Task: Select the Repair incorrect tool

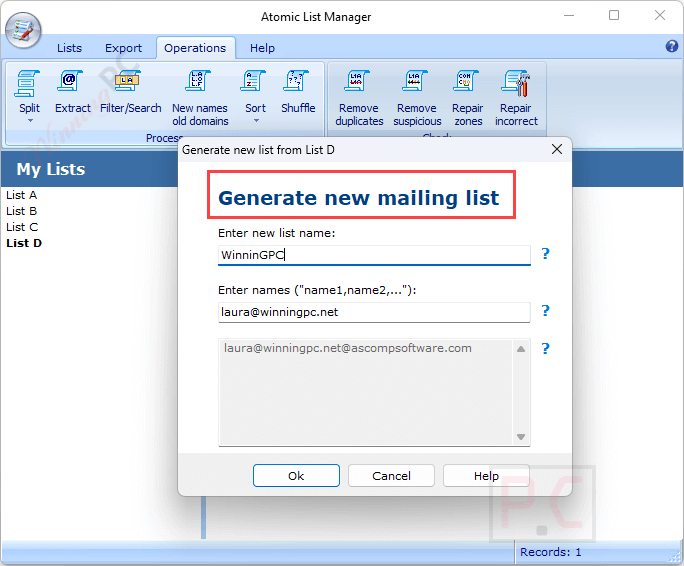Action: [516, 98]
